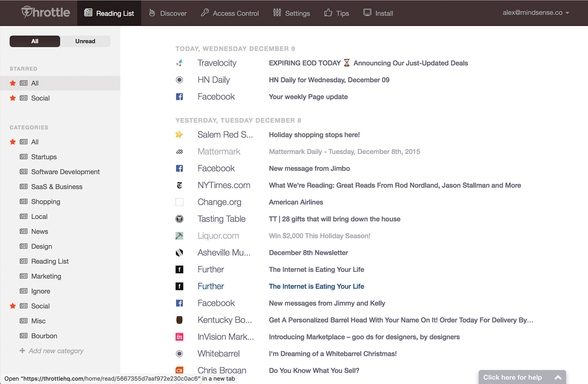Select All under Starred section
The image size is (588, 384).
pos(60,83)
